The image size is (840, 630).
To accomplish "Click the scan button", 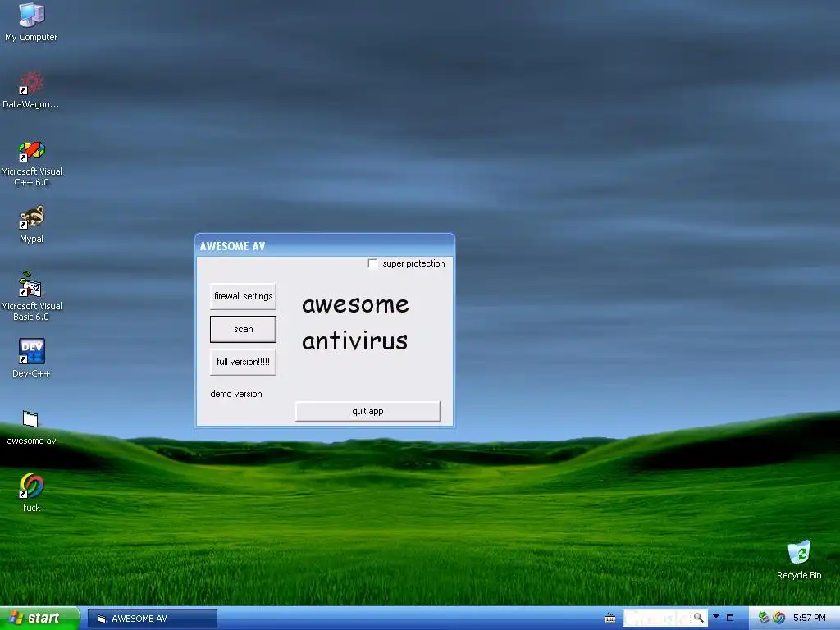I will point(243,329).
